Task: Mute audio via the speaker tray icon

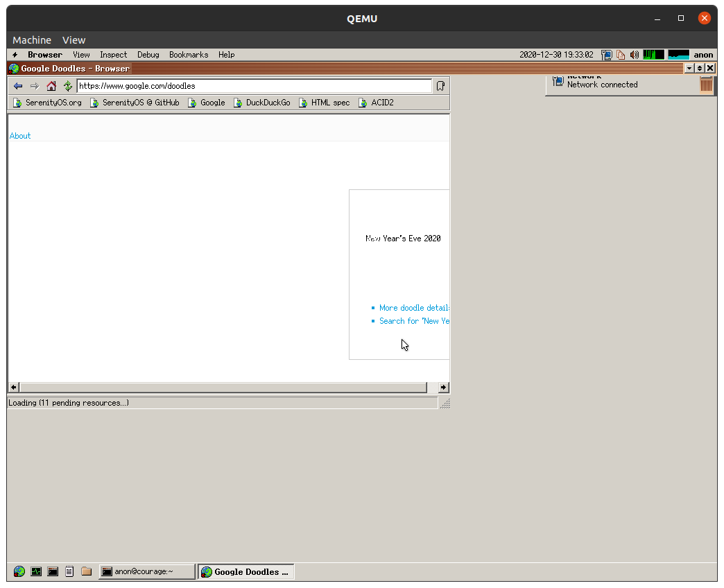Action: 634,55
